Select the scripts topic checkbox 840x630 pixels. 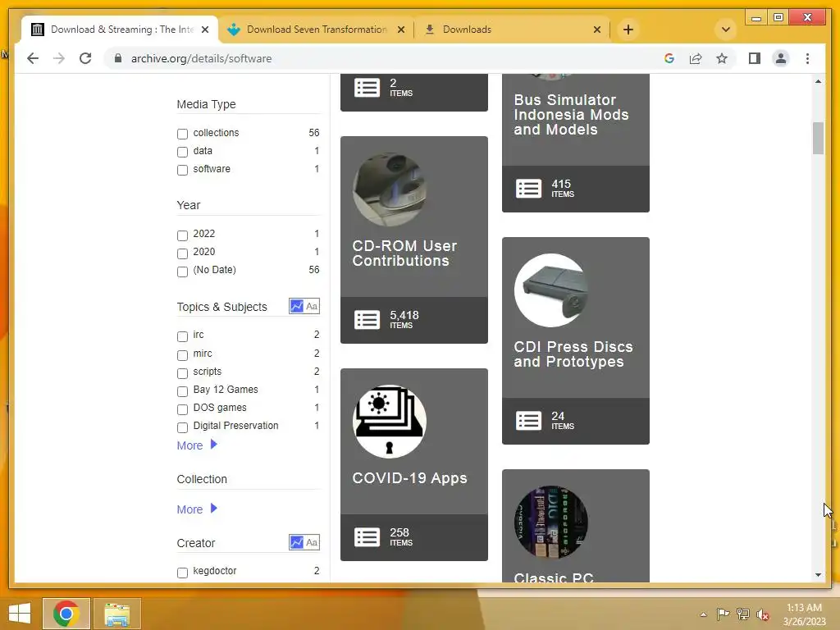tap(182, 373)
